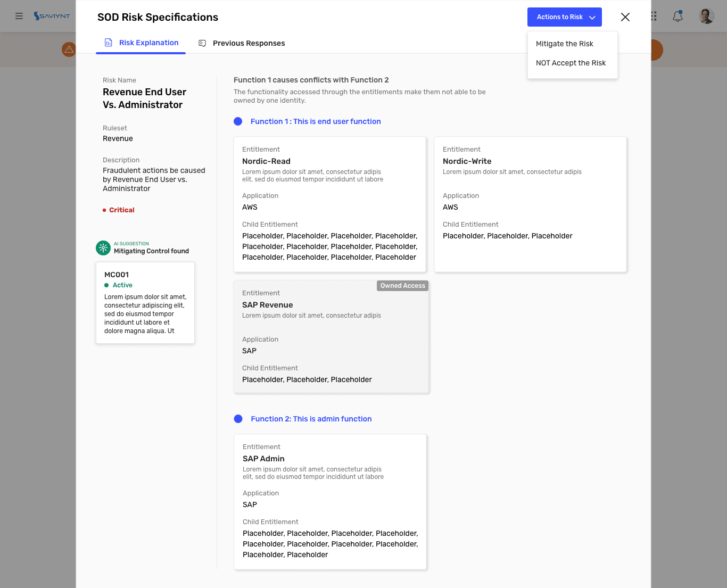The image size is (727, 588).
Task: Click the Risk Explanation tab icon
Action: [109, 43]
